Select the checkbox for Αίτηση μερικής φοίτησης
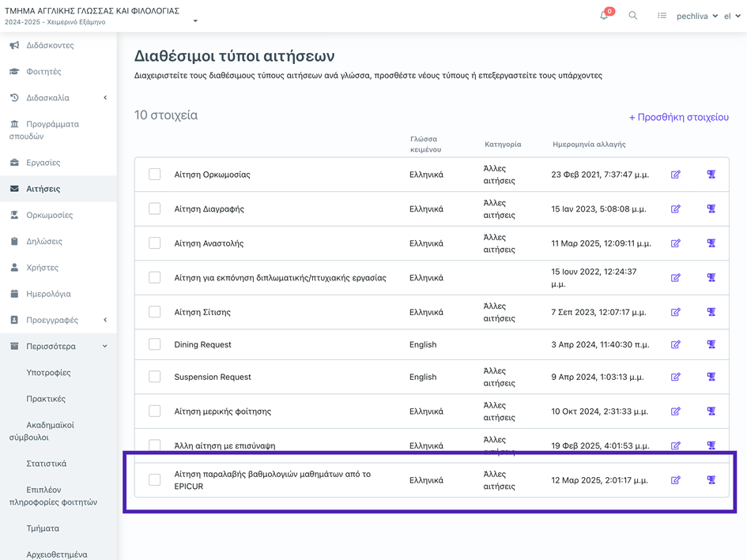Screen dimensions: 747x560 154,411
